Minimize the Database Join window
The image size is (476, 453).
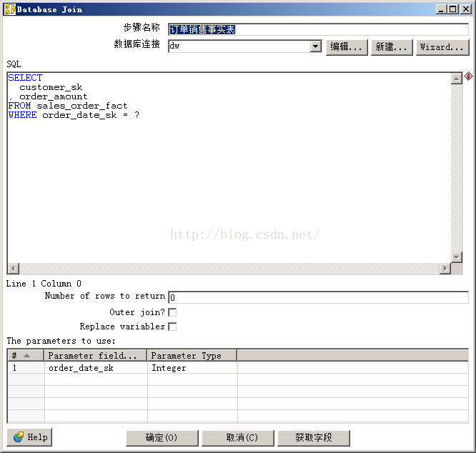442,9
